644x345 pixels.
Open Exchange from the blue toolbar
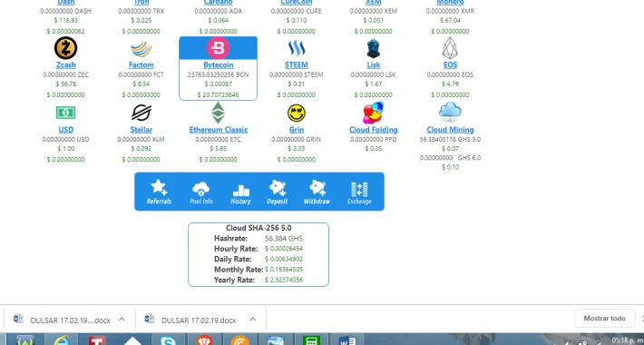tap(359, 192)
